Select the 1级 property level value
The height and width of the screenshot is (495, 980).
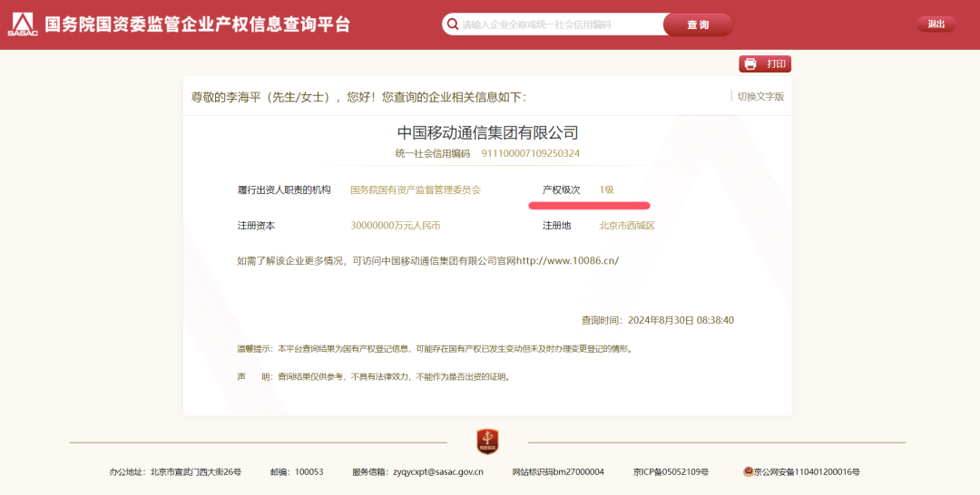(x=606, y=189)
